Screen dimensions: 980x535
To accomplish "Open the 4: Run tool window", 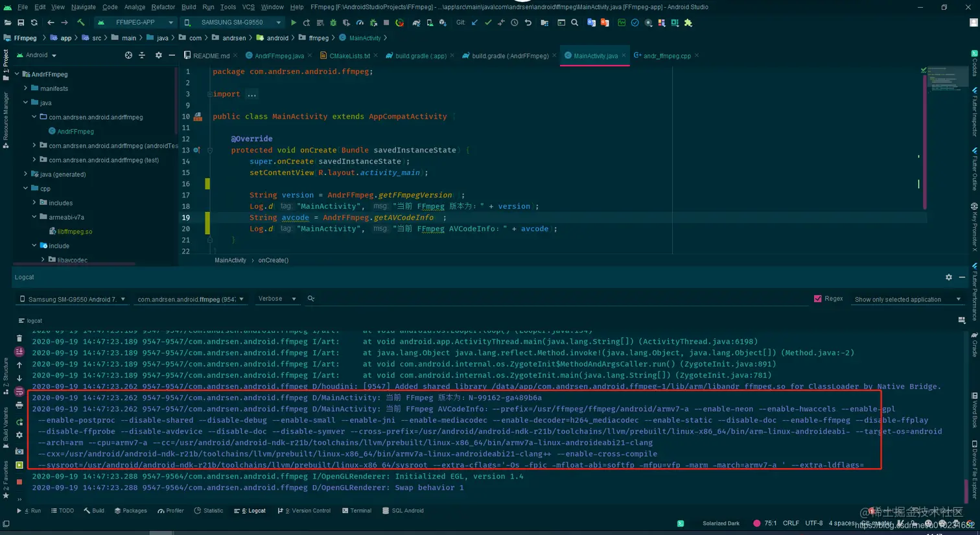I will pos(29,511).
